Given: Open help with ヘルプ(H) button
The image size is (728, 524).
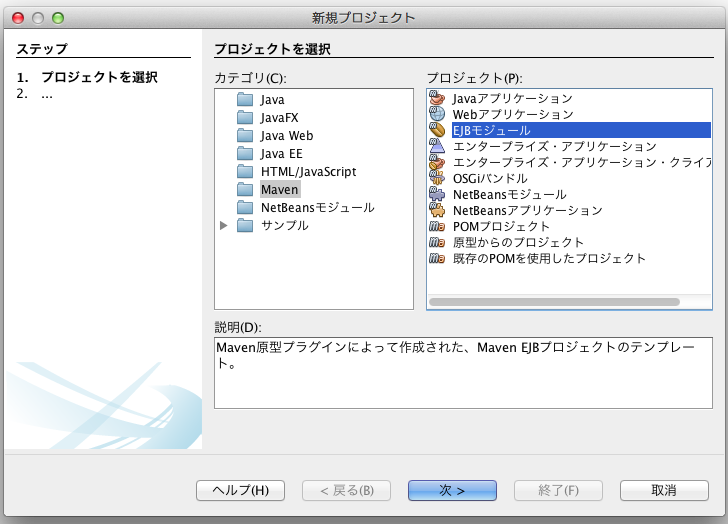Looking at the screenshot, I should tap(240, 490).
